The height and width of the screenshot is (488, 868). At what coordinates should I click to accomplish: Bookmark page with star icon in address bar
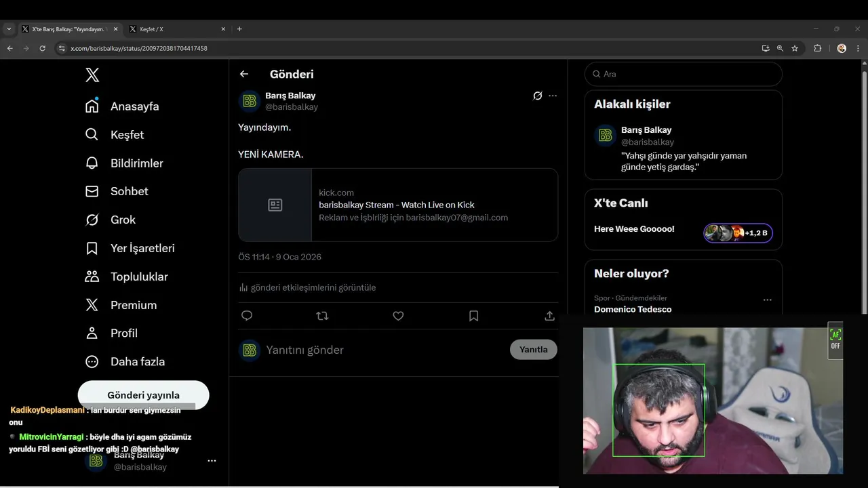[x=795, y=48]
